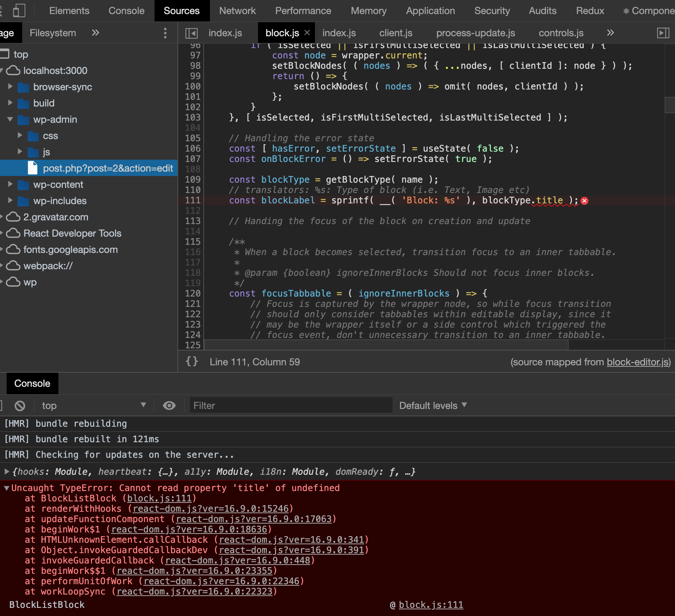
Task: Collapse the wp-admin folder
Action: tap(10, 119)
